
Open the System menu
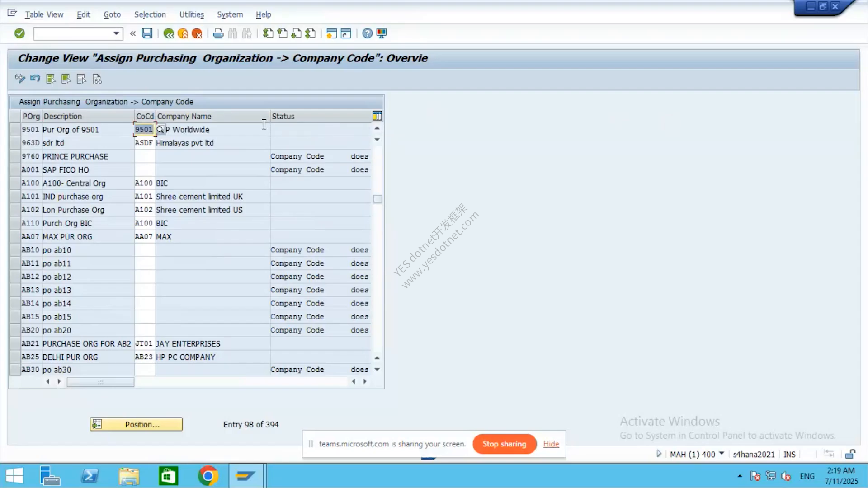coord(230,14)
